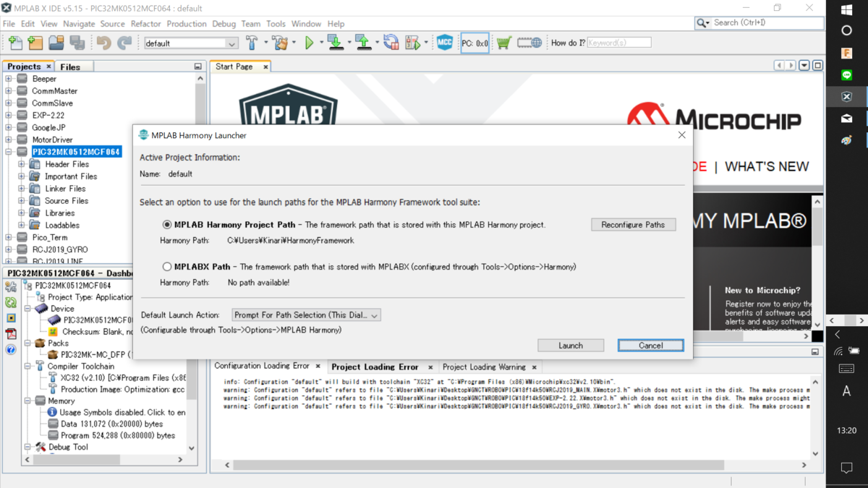Image resolution: width=868 pixels, height=488 pixels.
Task: Expand the Beeper project node
Action: coord(9,79)
